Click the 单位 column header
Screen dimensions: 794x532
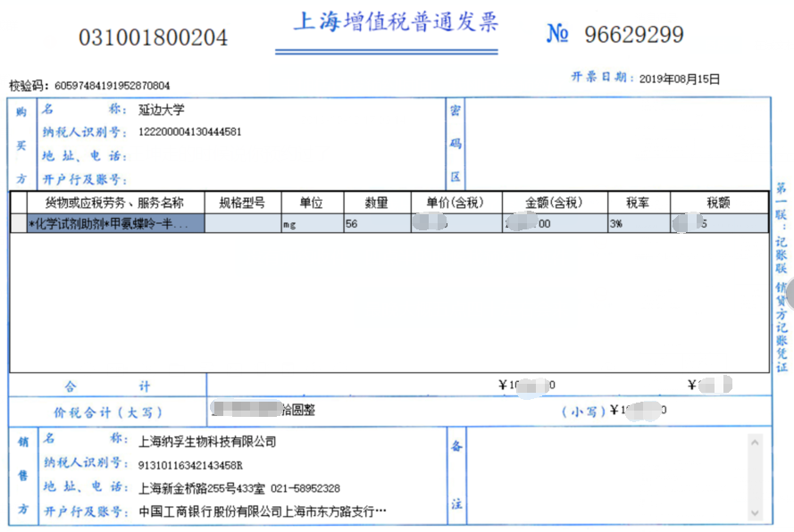tap(311, 203)
